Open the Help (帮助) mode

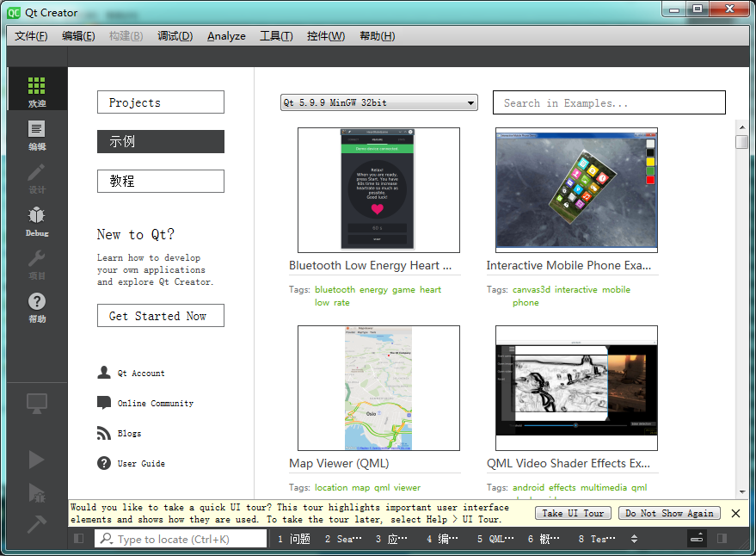tap(37, 308)
